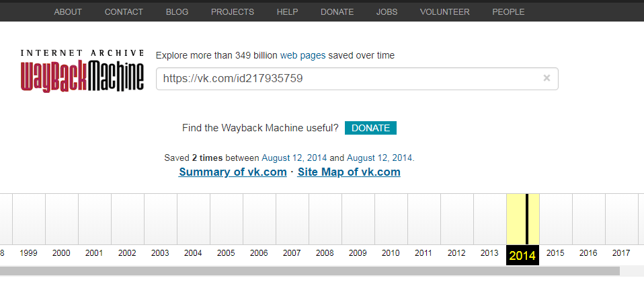
Task: Select the highlighted 2014 year on timeline
Action: [x=522, y=255]
